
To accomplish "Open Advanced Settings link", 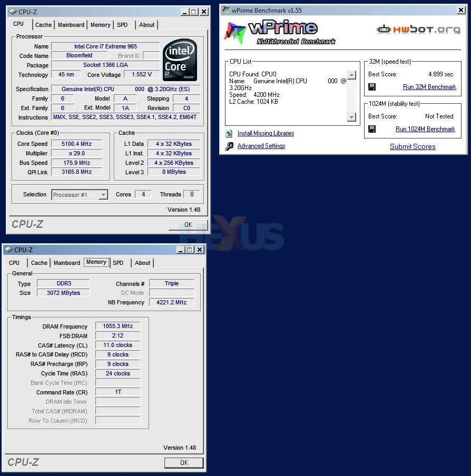I will (261, 146).
